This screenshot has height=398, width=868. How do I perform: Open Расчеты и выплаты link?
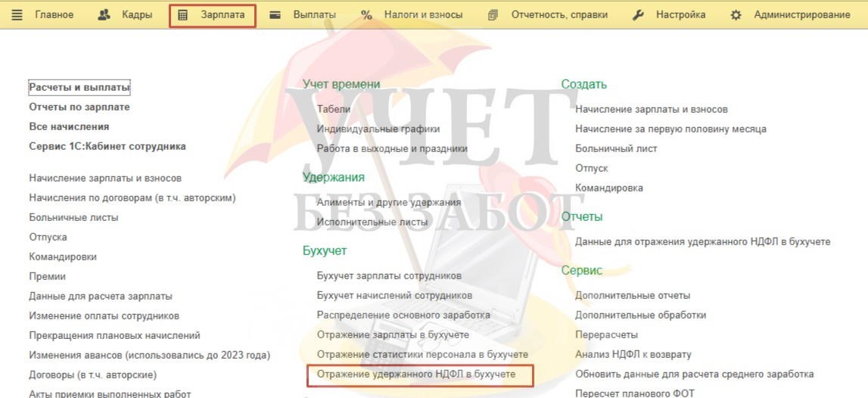[79, 88]
